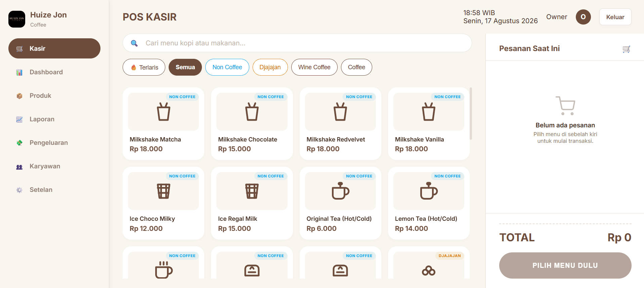Click the flame icon on Terlaris
The height and width of the screenshot is (288, 644).
click(x=134, y=67)
